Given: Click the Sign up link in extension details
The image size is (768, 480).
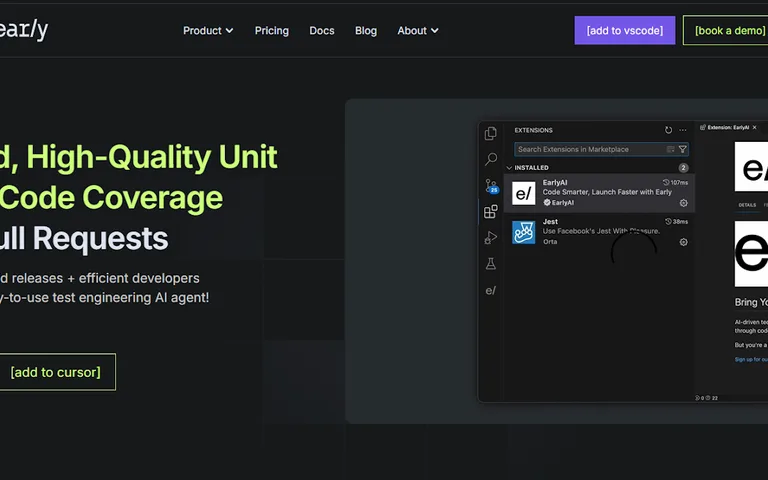Looking at the screenshot, I should coord(751,360).
